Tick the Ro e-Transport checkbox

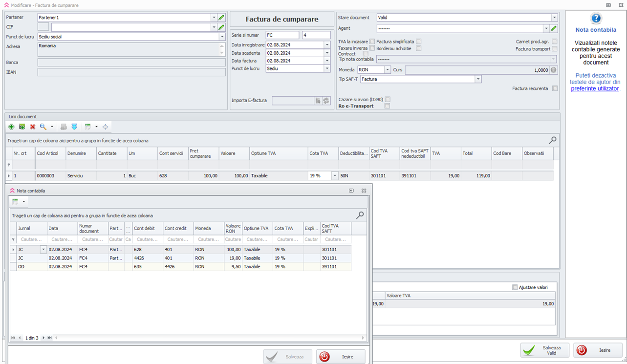coord(387,106)
